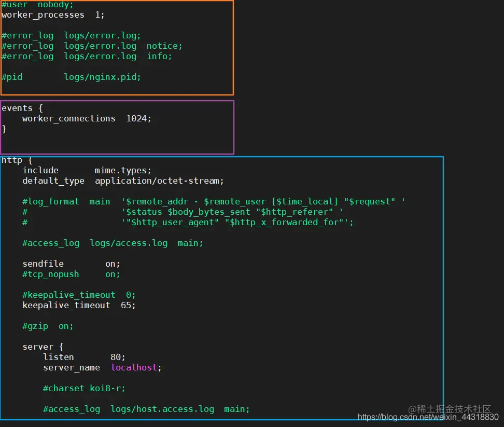Click the 'keepalive_timeout 65;' line
This screenshot has height=427, width=504.
tap(79, 306)
